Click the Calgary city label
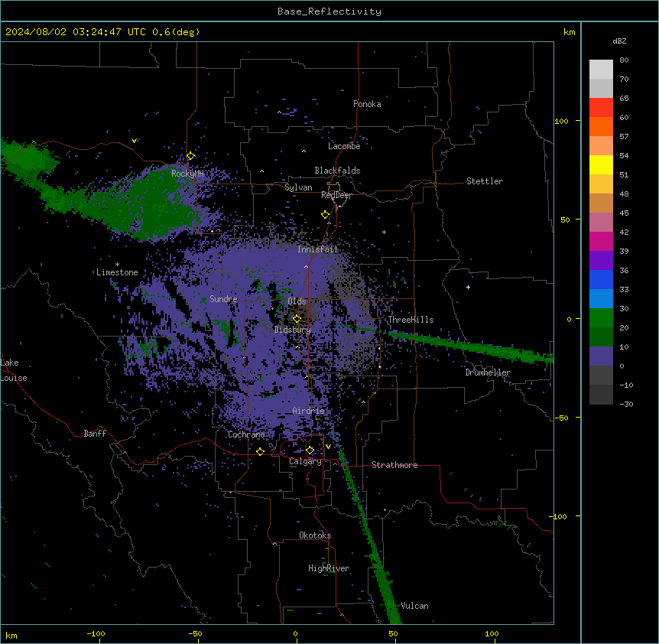This screenshot has width=659, height=644. 305,461
